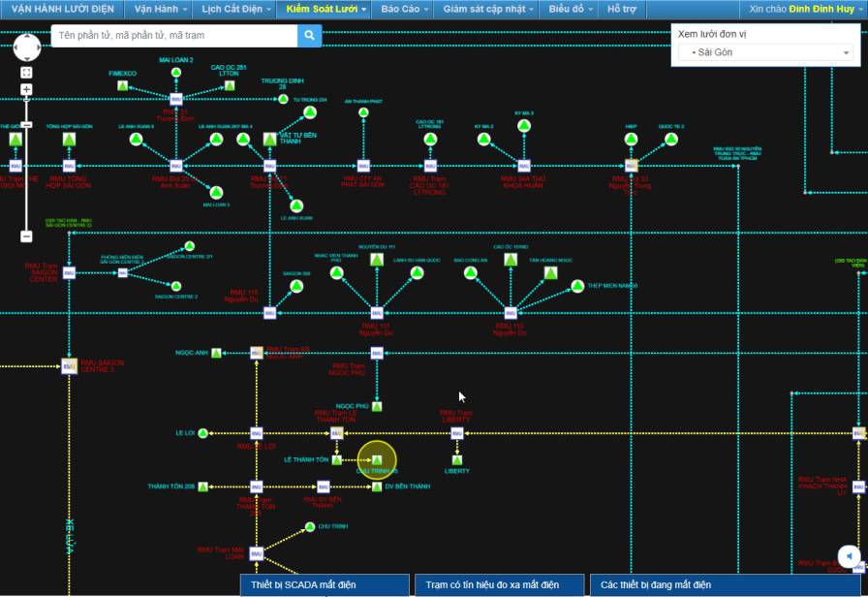Viewport: 868px width, 597px height.
Task: Click the RMU LE LOI node
Action: (x=257, y=433)
